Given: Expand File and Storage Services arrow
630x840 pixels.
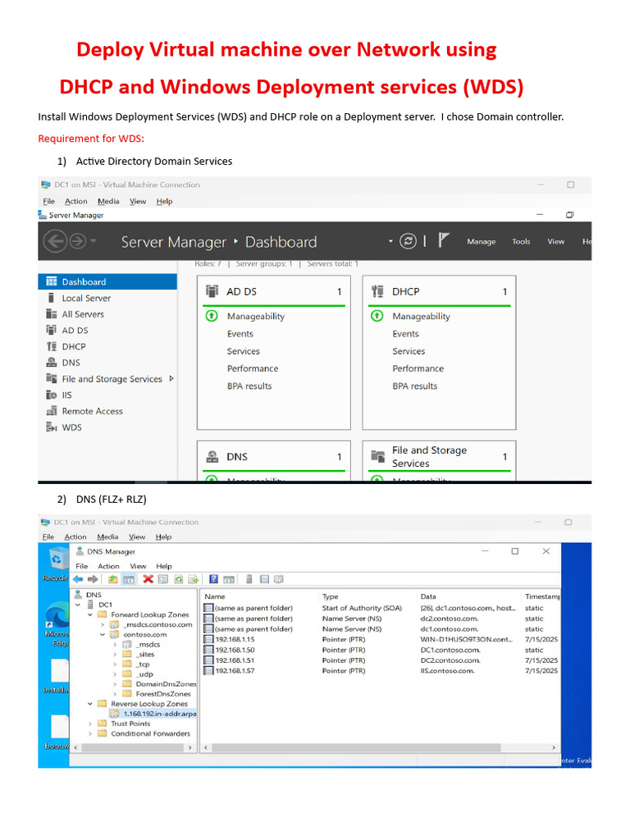Looking at the screenshot, I should point(171,378).
